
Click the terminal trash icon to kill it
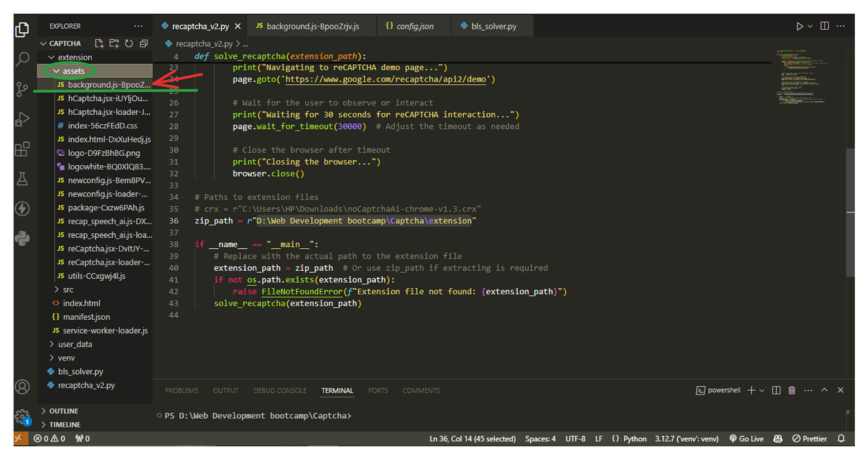(792, 390)
